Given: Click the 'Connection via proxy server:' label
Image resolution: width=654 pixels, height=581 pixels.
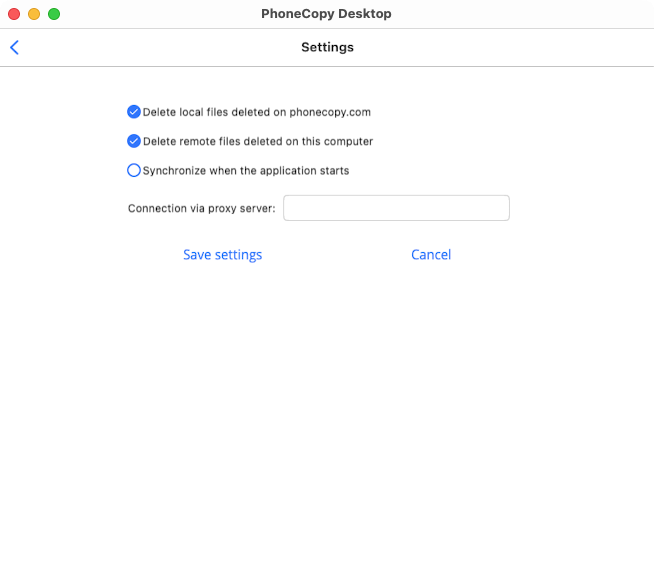Looking at the screenshot, I should (201, 208).
